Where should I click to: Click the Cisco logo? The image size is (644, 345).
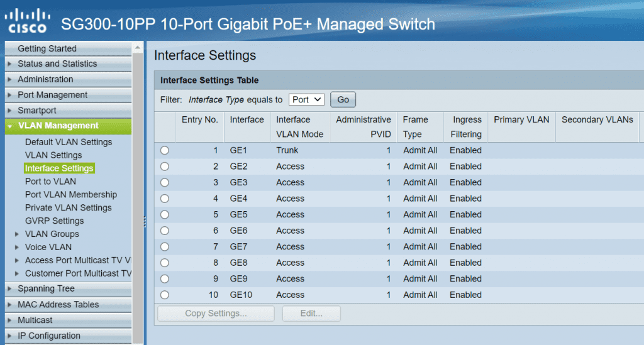click(x=27, y=20)
